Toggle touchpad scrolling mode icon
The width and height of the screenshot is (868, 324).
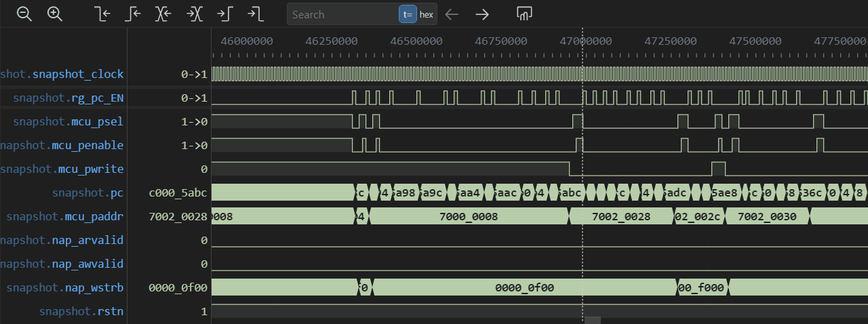click(x=524, y=14)
